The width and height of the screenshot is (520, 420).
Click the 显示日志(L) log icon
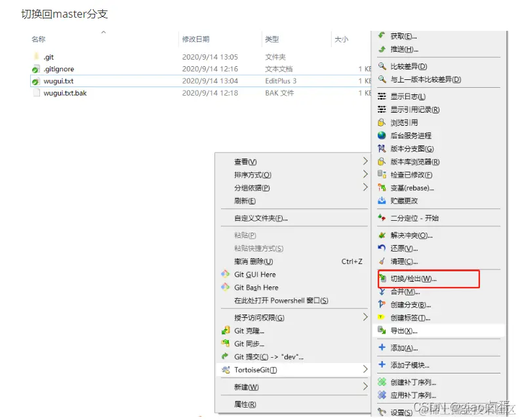pyautogui.click(x=382, y=96)
